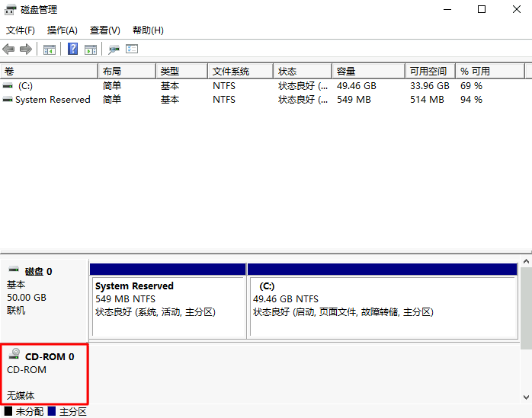Click the disk icon next to 磁盘 0
The image size is (532, 418).
click(14, 270)
